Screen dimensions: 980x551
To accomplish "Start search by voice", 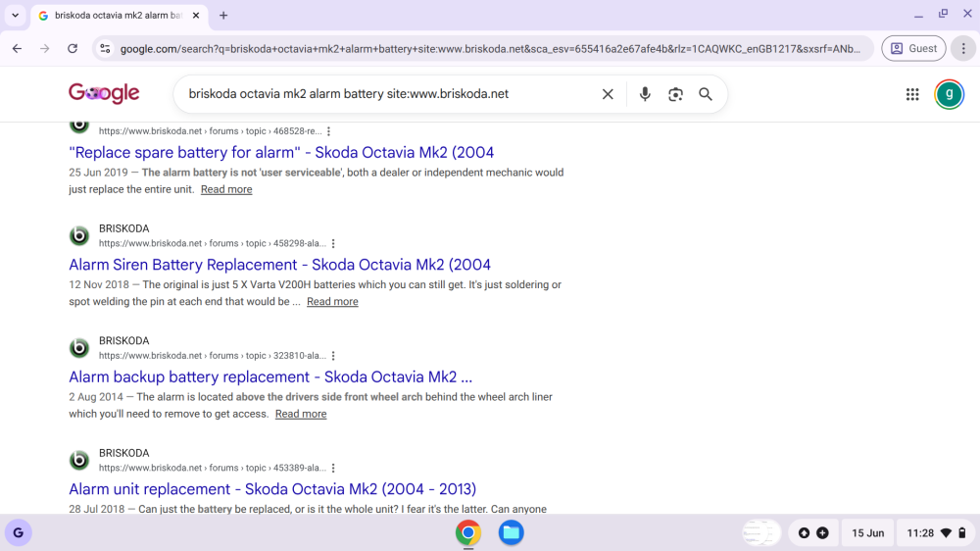I will click(x=645, y=94).
